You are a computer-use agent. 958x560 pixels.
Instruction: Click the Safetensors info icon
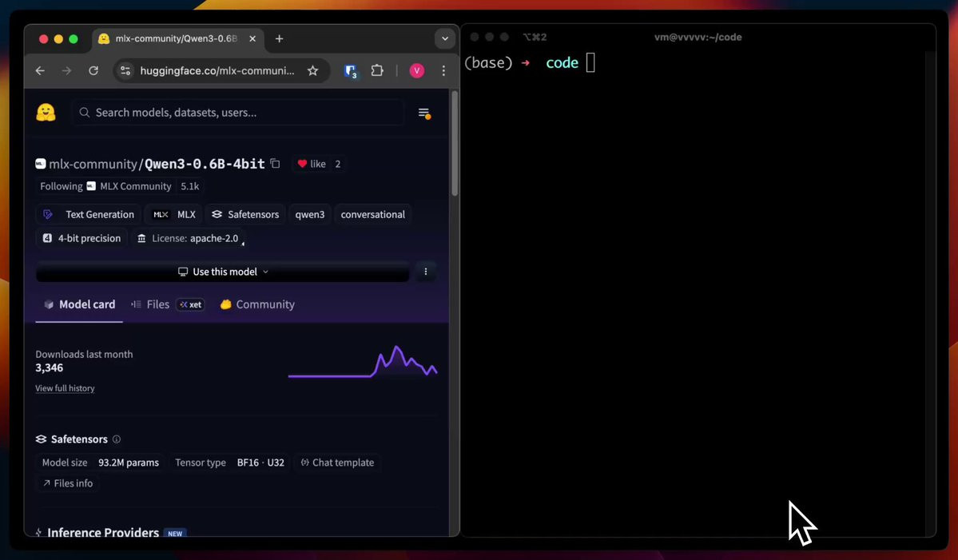click(117, 439)
